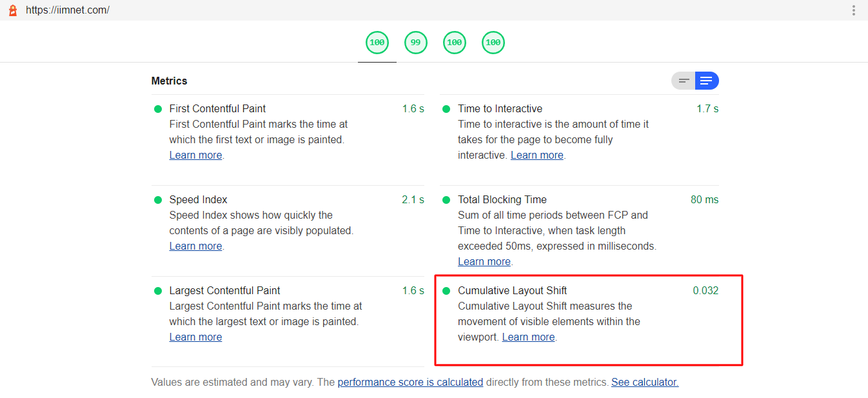Open Cumulative Layout Shift Learn more link
The width and height of the screenshot is (868, 398).
pyautogui.click(x=528, y=337)
